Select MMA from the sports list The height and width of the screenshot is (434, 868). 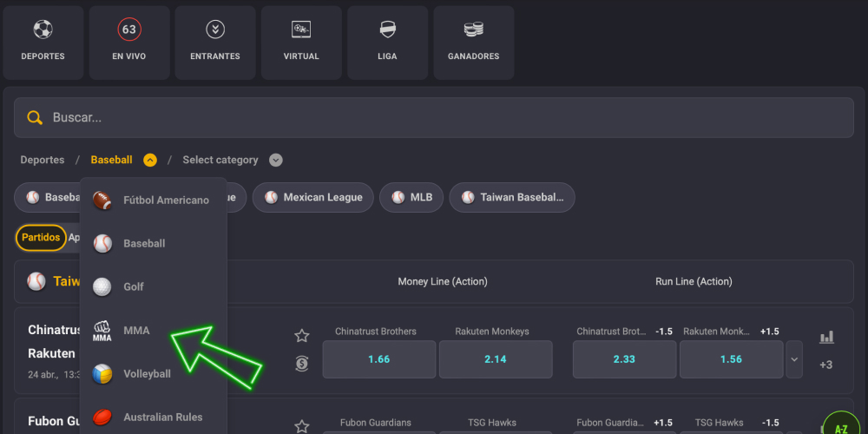click(x=136, y=331)
